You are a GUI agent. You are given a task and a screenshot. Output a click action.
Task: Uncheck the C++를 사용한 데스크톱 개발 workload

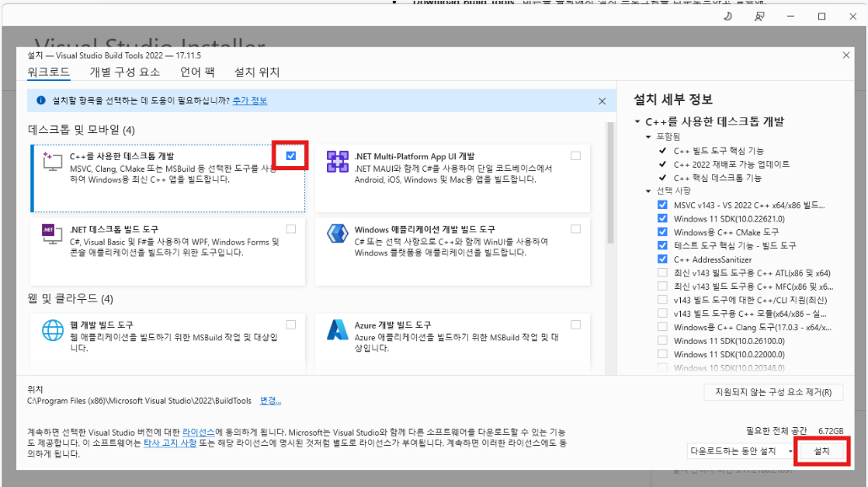click(x=291, y=156)
